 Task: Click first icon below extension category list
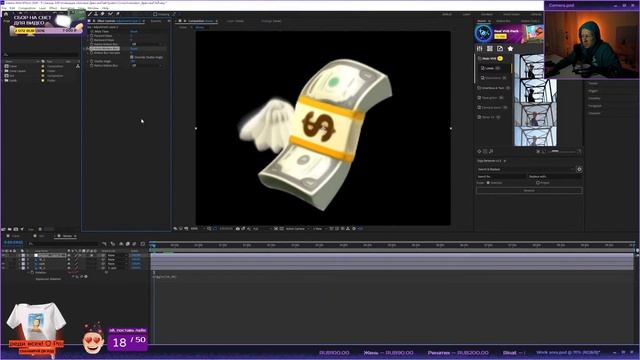480,151
